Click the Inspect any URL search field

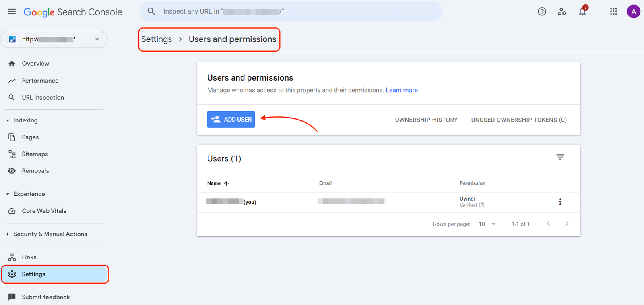click(290, 12)
